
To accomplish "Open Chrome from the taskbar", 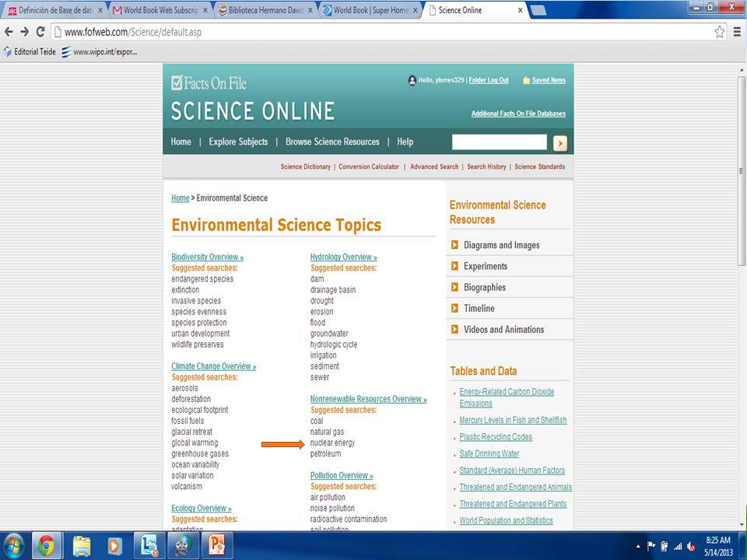I will pyautogui.click(x=46, y=546).
